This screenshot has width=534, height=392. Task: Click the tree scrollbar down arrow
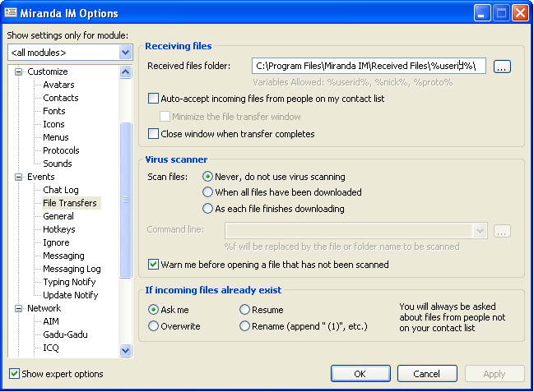coord(126,350)
